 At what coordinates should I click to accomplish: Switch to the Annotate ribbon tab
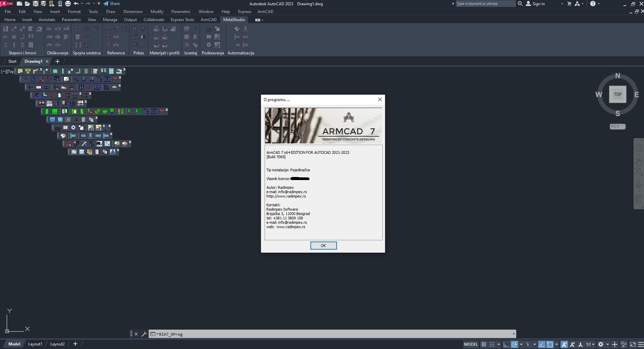[47, 20]
